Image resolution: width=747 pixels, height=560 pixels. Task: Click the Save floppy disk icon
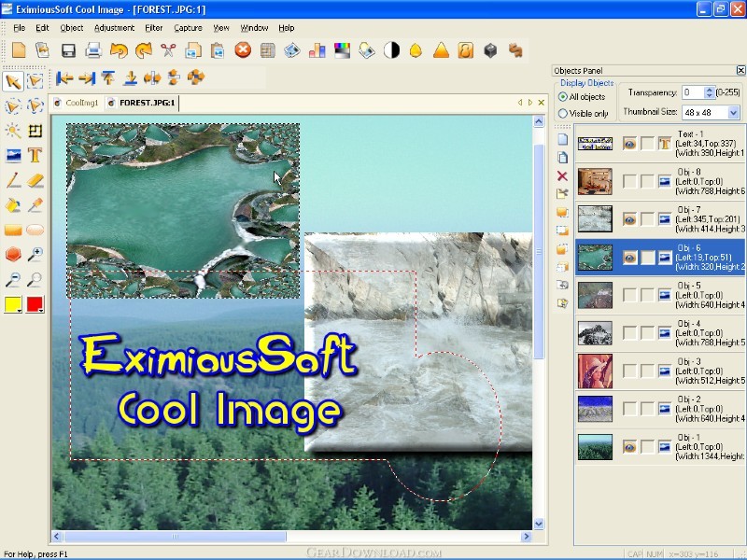(x=68, y=50)
